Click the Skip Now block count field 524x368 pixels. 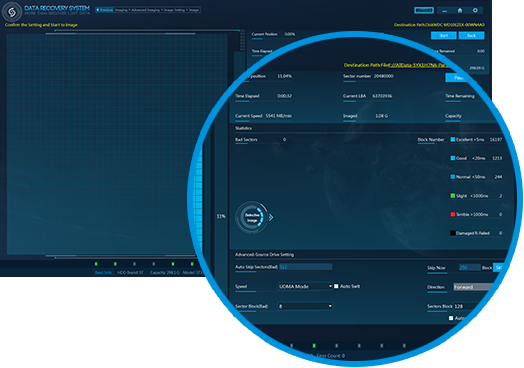[469, 268]
